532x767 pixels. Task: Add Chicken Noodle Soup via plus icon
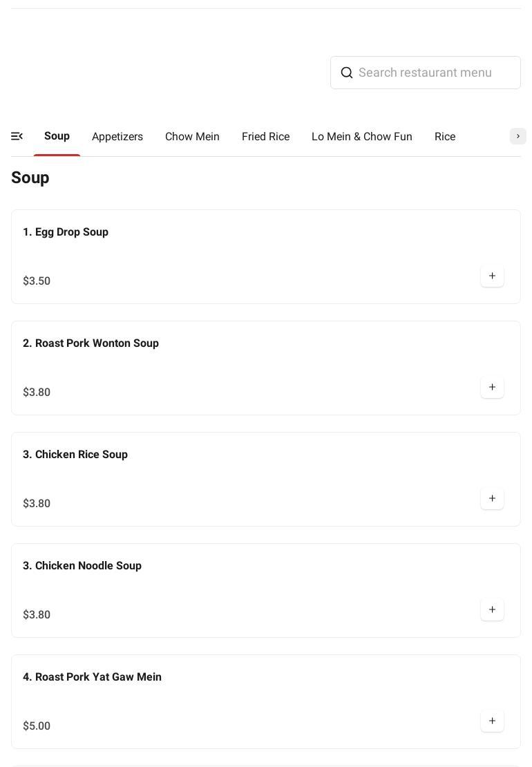point(492,610)
